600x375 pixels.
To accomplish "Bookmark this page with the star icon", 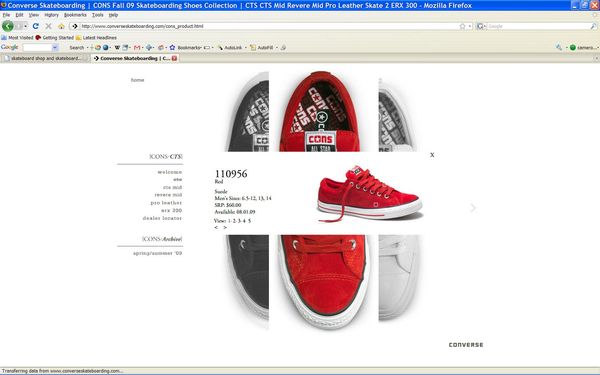I will coord(462,26).
